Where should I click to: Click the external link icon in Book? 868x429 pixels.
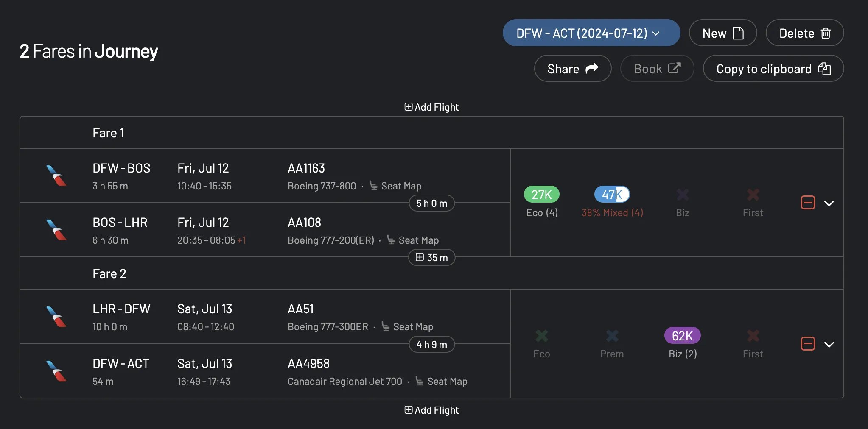click(675, 68)
